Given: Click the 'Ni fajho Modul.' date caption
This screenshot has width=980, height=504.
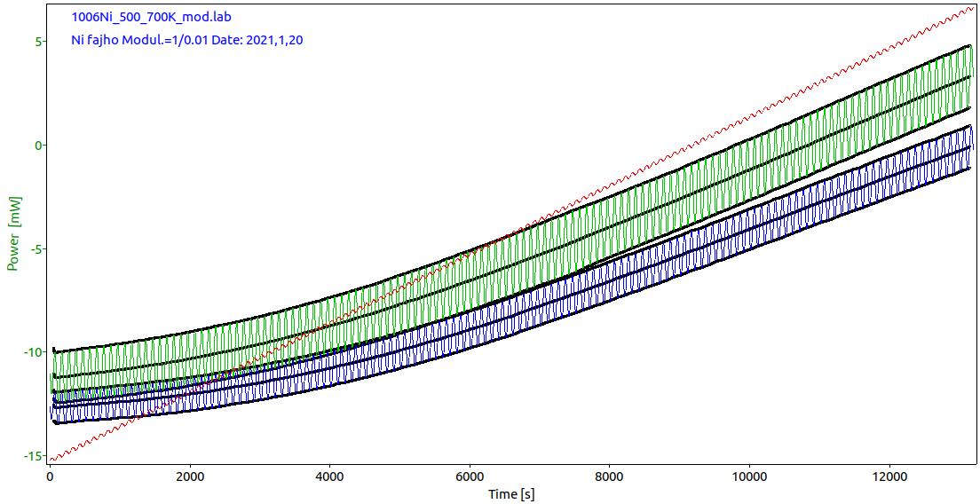Looking at the screenshot, I should pyautogui.click(x=186, y=40).
